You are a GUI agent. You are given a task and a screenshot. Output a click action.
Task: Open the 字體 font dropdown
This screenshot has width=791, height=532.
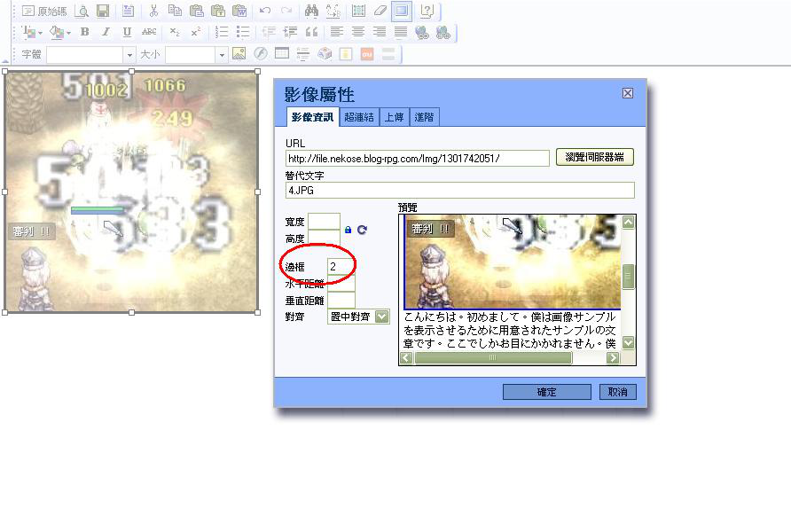(129, 54)
